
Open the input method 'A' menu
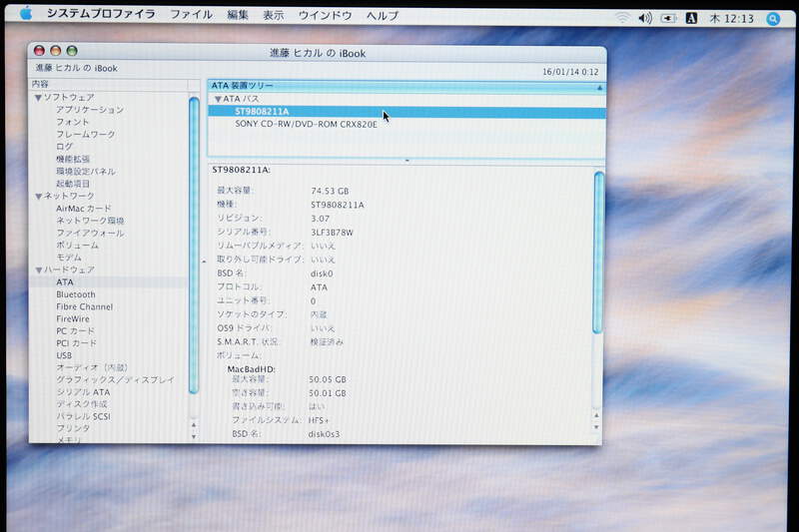tap(691, 18)
